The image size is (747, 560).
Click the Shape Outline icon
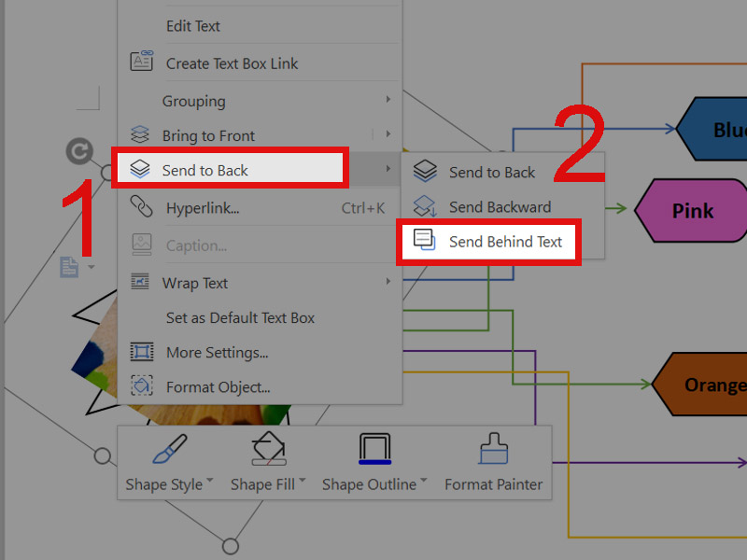[x=374, y=450]
